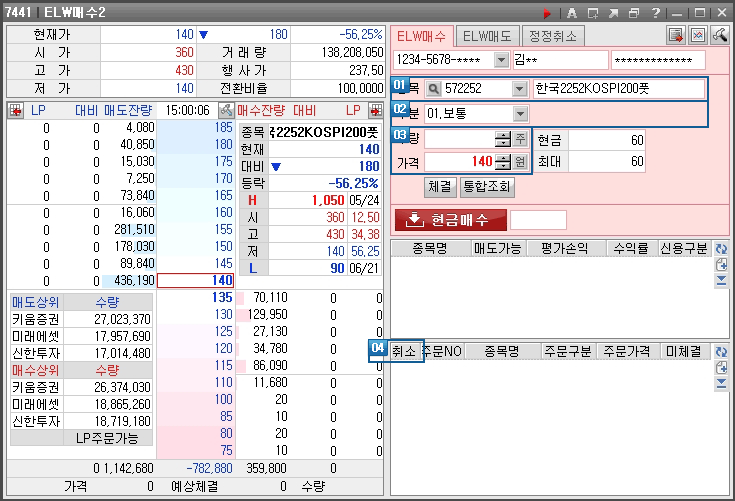The height and width of the screenshot is (501, 735).
Task: Select ask price 160 in the order book
Action: click(195, 212)
